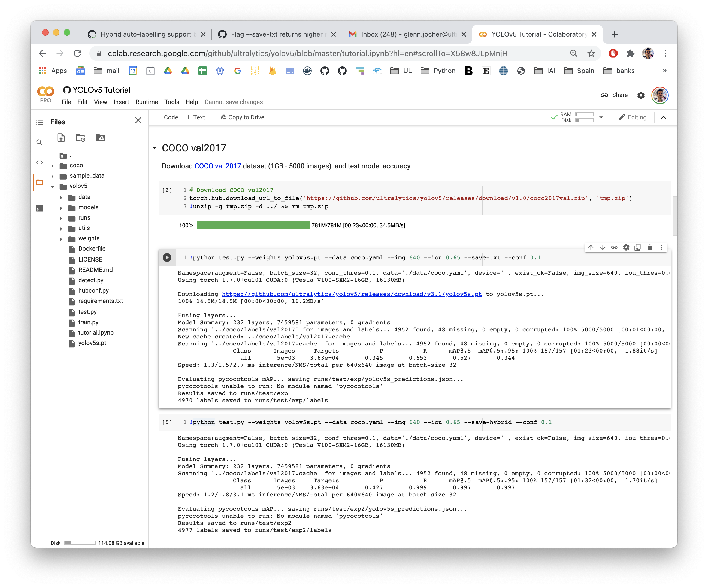Expand the sample_data folder
This screenshot has width=708, height=588.
[x=52, y=176]
